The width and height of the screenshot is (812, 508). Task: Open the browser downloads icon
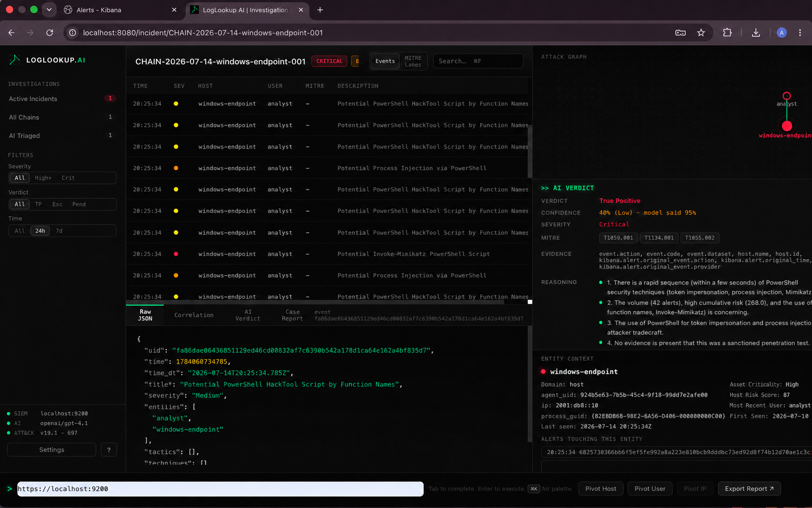coord(756,33)
